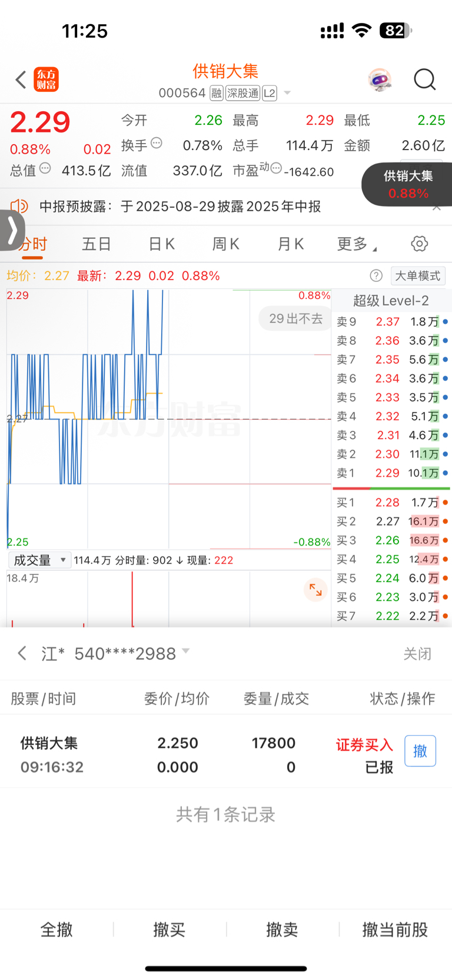The image size is (452, 980).
Task: Expand the left side drawer arrow
Action: (12, 231)
